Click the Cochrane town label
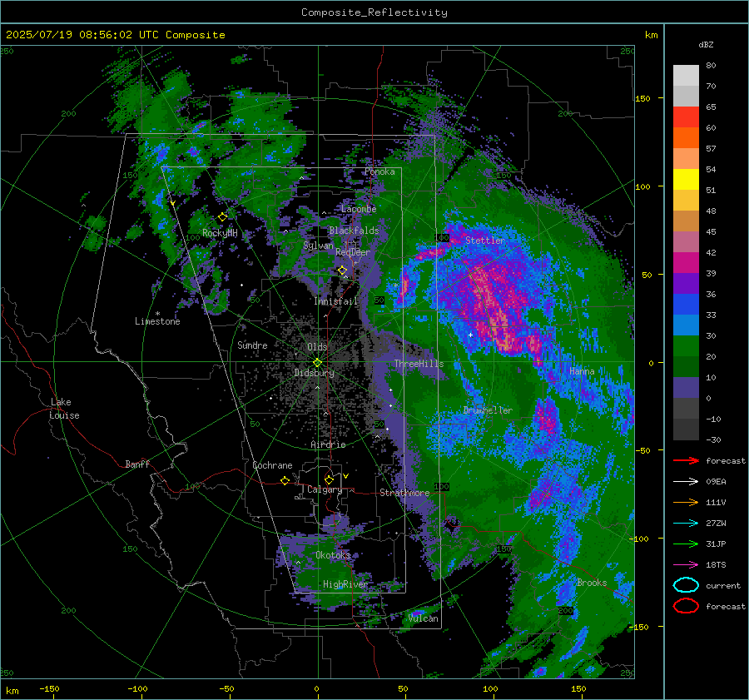This screenshot has height=700, width=749. tap(272, 465)
